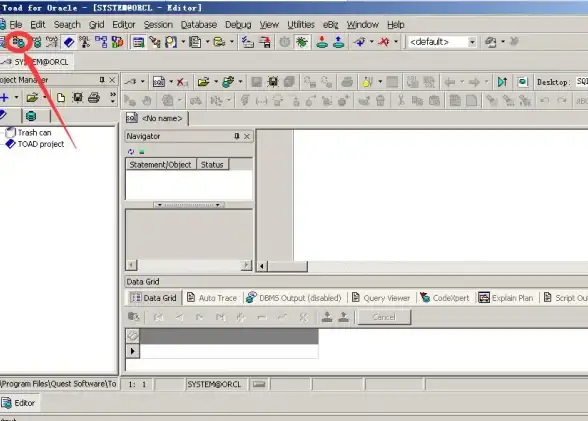This screenshot has width=588, height=421.
Task: Switch to the Auto Trace tab
Action: [x=212, y=298]
